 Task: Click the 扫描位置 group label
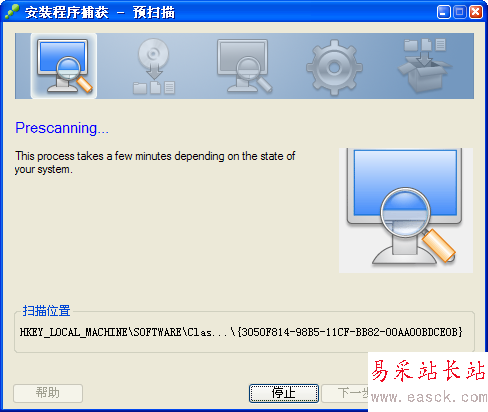(46, 310)
